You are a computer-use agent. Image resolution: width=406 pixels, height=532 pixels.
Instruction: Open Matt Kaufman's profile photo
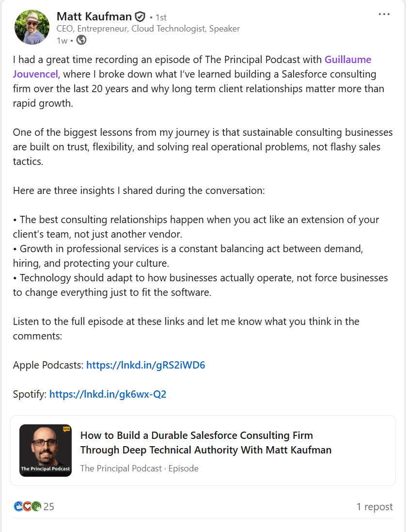click(32, 27)
